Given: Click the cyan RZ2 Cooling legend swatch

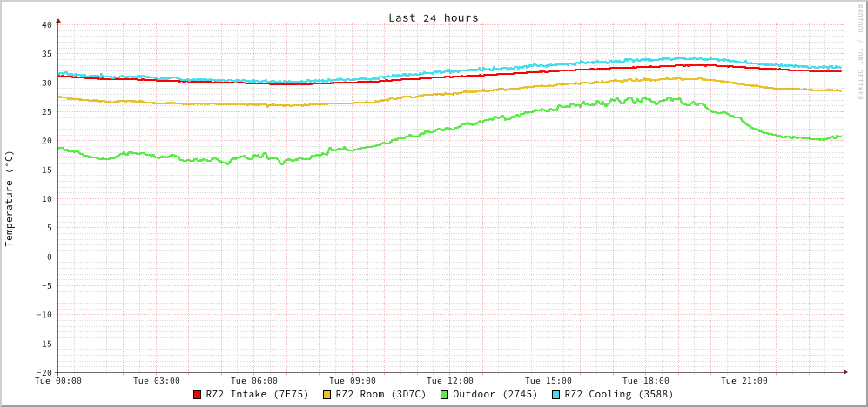Looking at the screenshot, I should pos(556,395).
